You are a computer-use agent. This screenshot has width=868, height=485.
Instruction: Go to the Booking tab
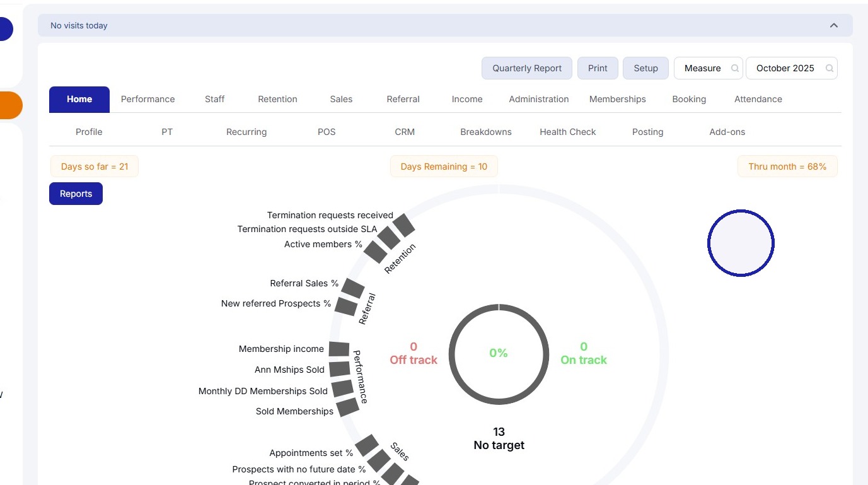click(689, 99)
